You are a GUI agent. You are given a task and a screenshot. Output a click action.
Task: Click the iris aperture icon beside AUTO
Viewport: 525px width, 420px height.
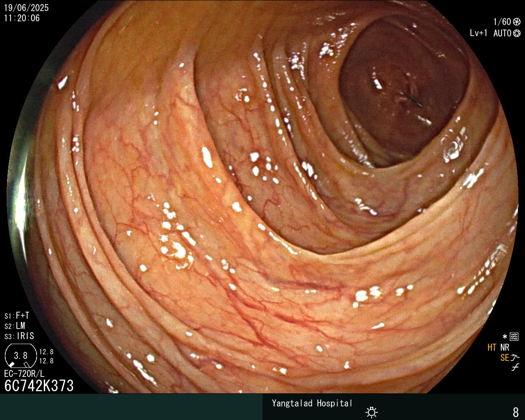[517, 33]
